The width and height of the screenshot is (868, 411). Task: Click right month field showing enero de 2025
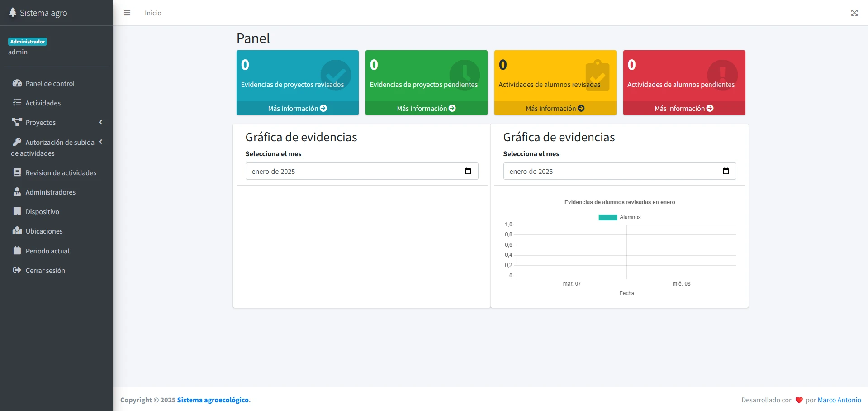pyautogui.click(x=620, y=171)
